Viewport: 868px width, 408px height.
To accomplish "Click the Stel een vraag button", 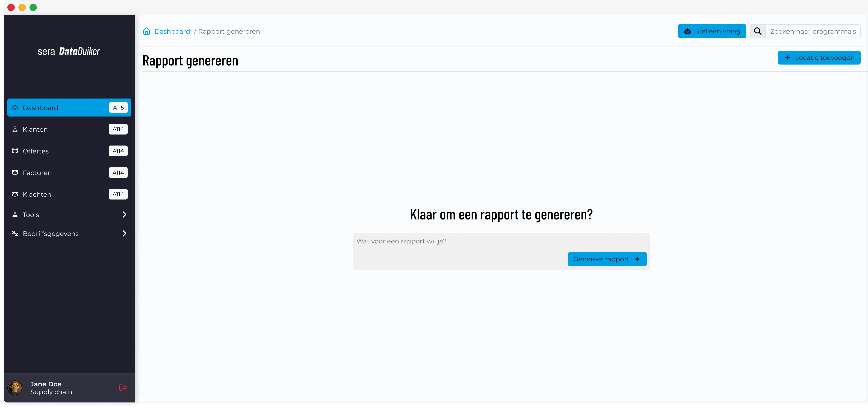I will click(x=712, y=31).
